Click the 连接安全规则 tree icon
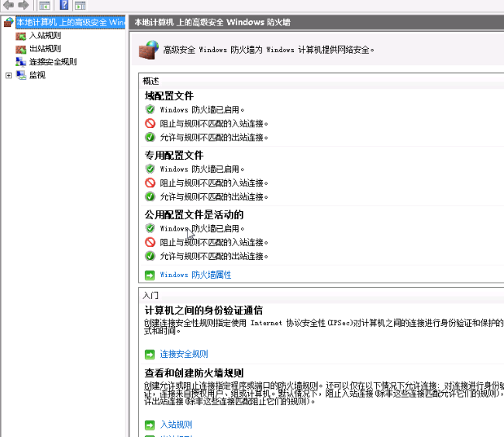Screen dimensions: 504x437 pos(21,61)
